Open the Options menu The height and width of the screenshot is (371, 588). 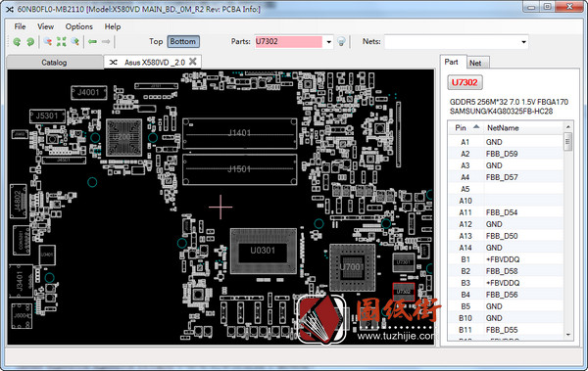point(78,26)
